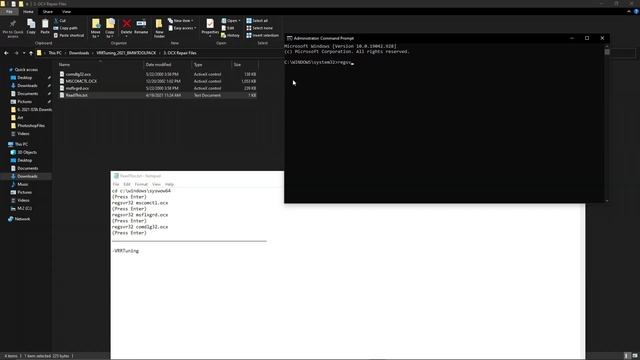Viewport: 640px width, 360px height.
Task: Open the Notepad File menu
Action: (116, 184)
